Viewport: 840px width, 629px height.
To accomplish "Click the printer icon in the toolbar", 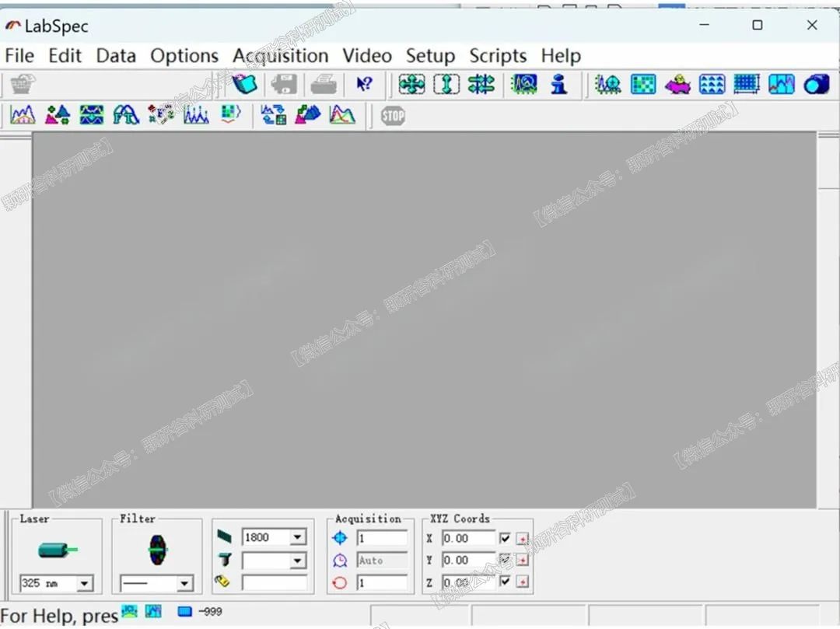I will pyautogui.click(x=324, y=84).
